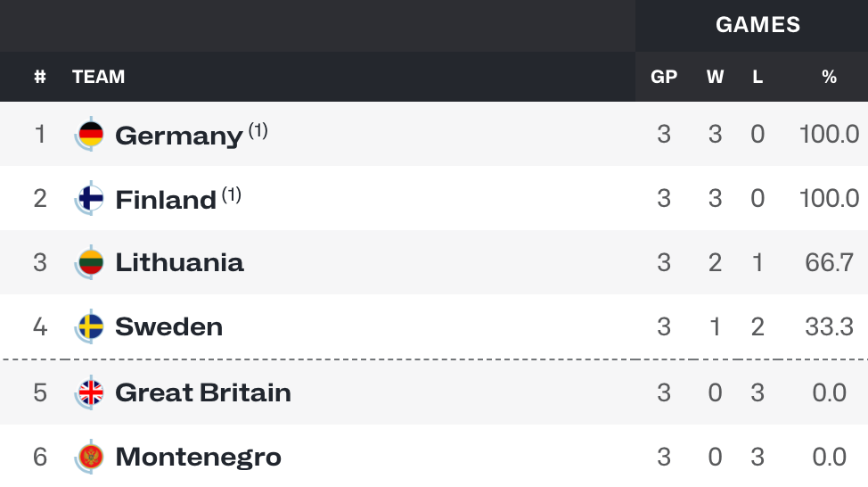This screenshot has height=487, width=868.
Task: Open the Great Britain team page
Action: coord(203,392)
